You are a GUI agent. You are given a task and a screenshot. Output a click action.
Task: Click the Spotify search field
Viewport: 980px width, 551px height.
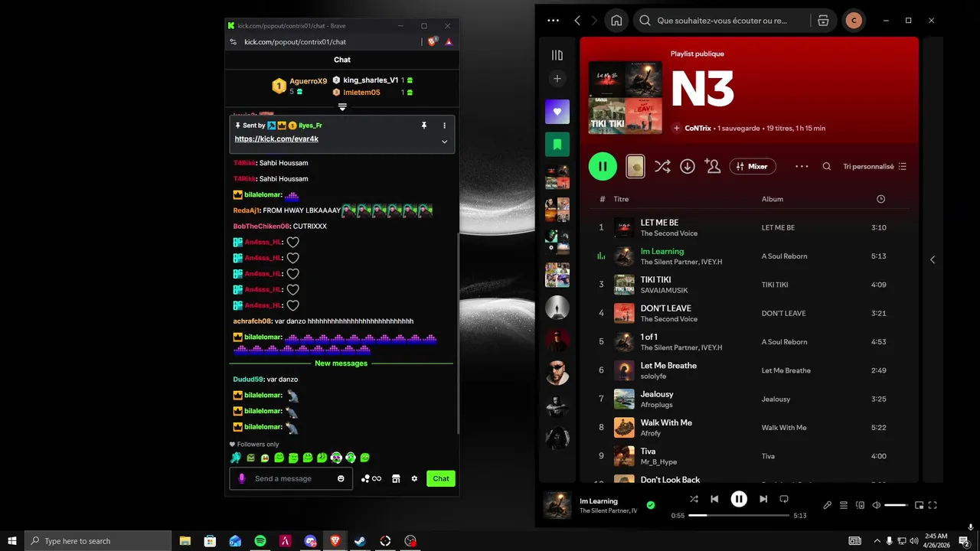click(x=721, y=21)
